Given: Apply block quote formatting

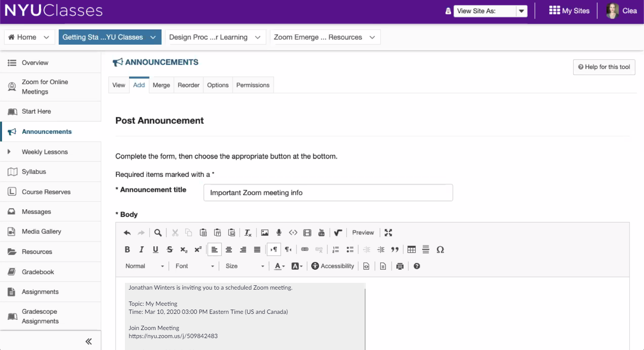Looking at the screenshot, I should [395, 250].
